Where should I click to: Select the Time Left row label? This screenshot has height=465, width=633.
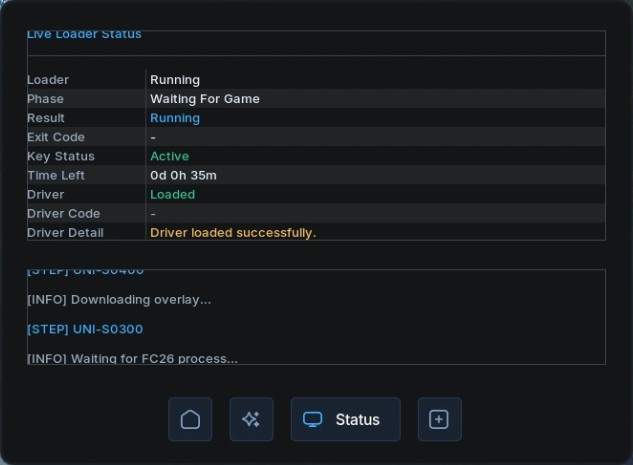coord(56,175)
